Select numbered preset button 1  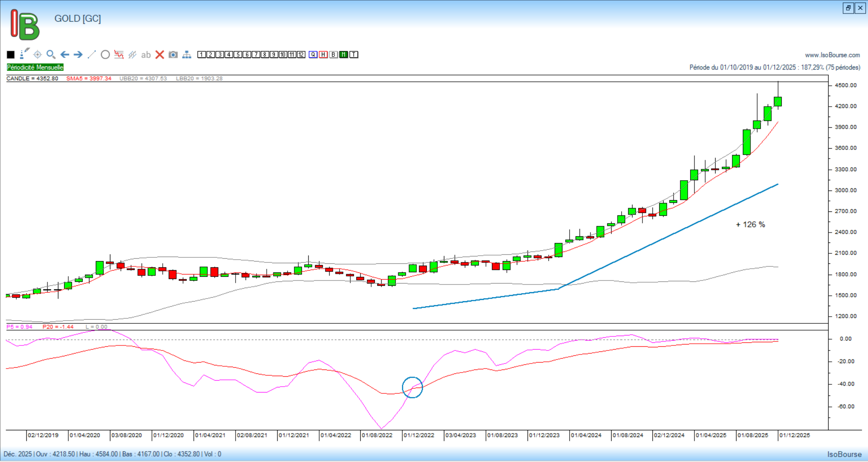pyautogui.click(x=202, y=55)
